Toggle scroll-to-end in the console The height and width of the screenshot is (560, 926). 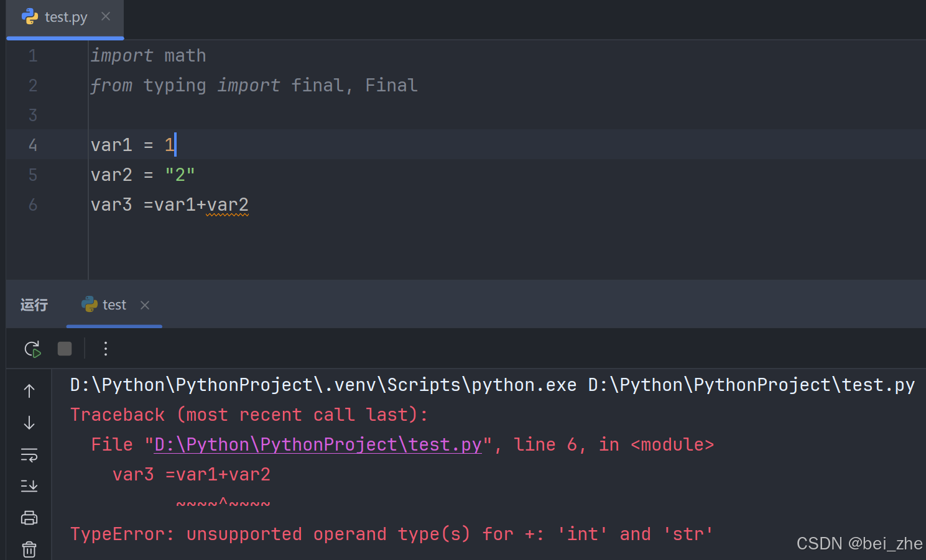tap(29, 485)
